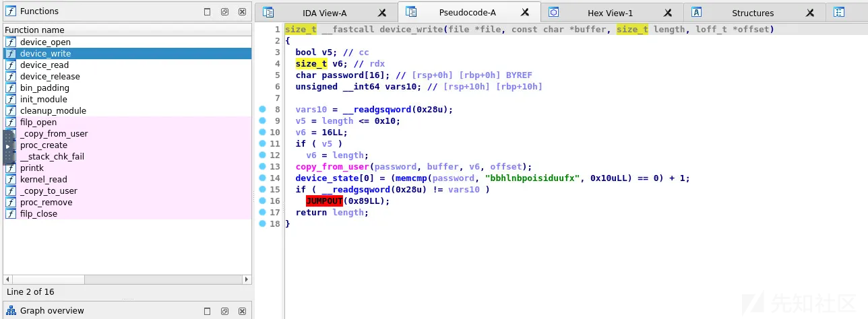Close the Hex View-1 tab
The height and width of the screenshot is (319, 868).
tap(669, 13)
